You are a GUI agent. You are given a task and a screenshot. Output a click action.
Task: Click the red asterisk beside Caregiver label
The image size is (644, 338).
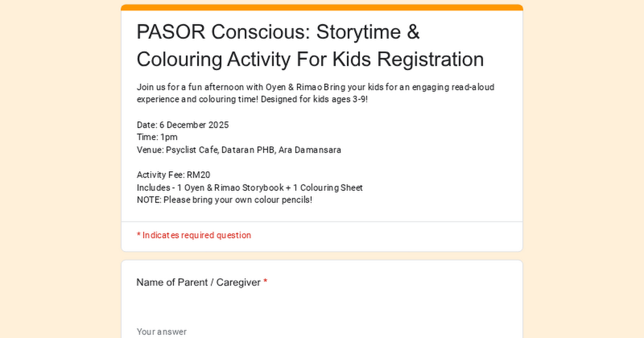(x=265, y=282)
